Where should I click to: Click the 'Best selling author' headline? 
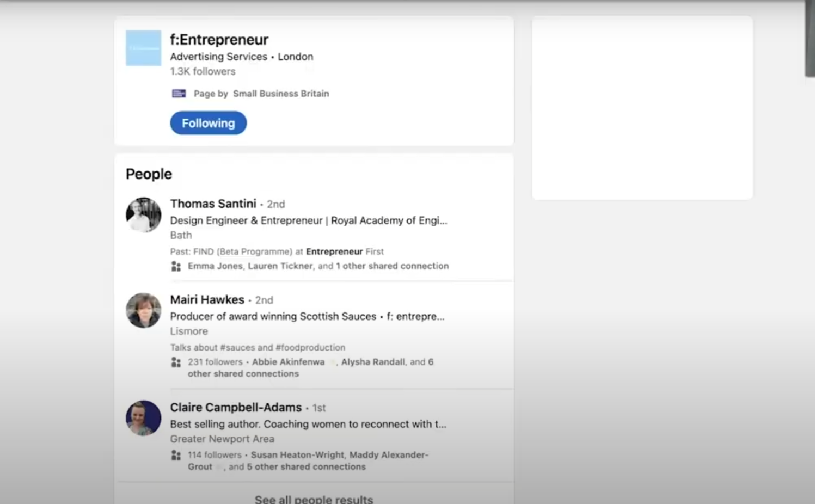[x=308, y=424]
